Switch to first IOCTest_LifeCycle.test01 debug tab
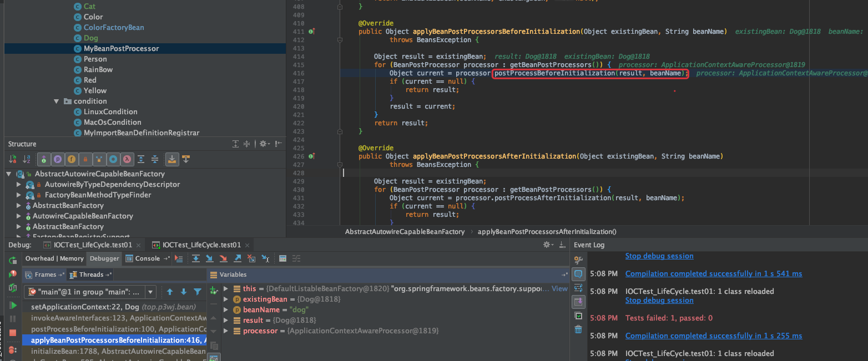Screen dimensions: 868x361 tap(92, 245)
